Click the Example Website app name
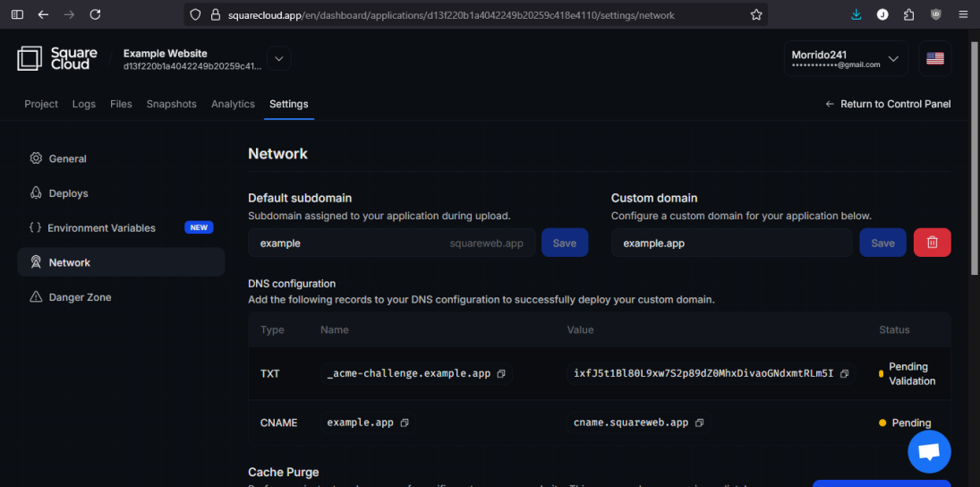The height and width of the screenshot is (487, 980). click(165, 53)
